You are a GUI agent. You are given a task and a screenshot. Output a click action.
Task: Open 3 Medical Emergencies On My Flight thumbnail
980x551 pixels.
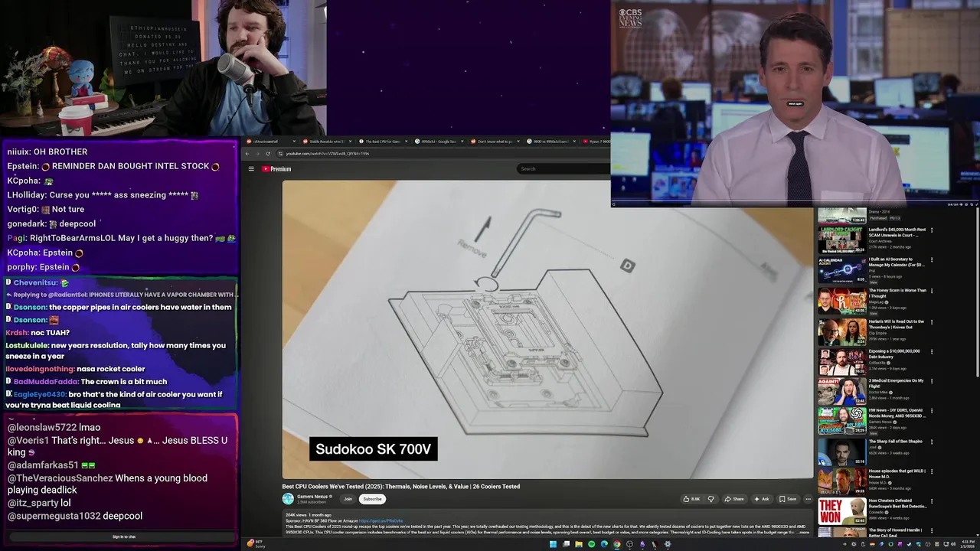pos(841,391)
